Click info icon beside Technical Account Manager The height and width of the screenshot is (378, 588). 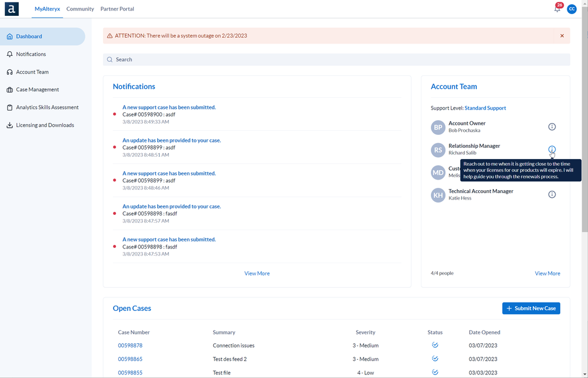pyautogui.click(x=552, y=194)
